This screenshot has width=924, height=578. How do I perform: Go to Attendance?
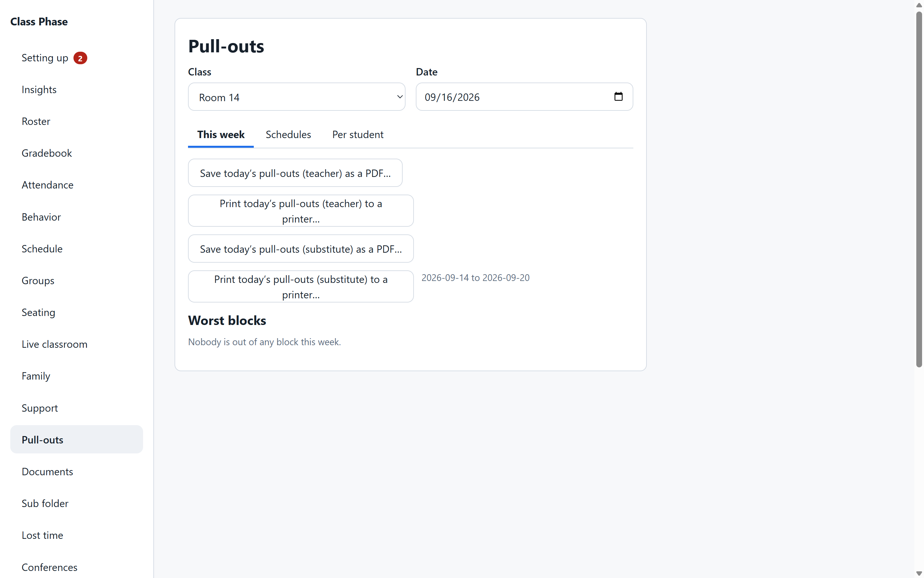pos(76,185)
